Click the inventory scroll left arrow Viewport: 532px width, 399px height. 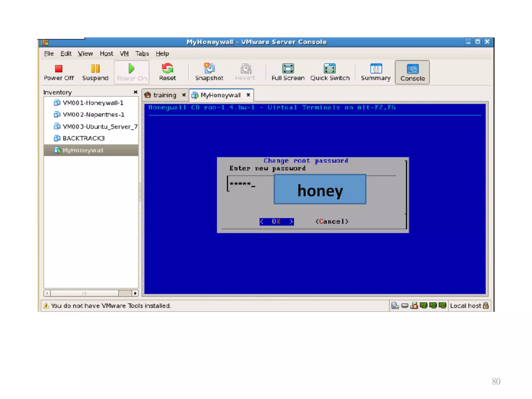click(47, 293)
